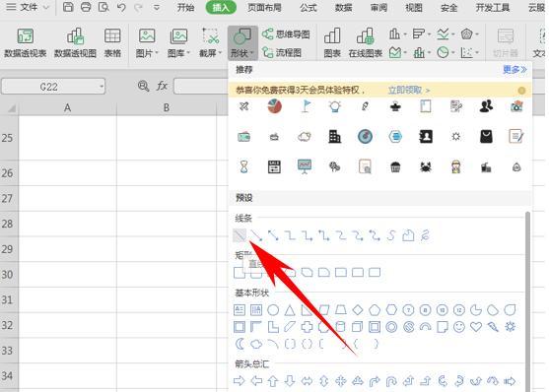Select the building recommended icon
The height and width of the screenshot is (392, 549).
[335, 137]
